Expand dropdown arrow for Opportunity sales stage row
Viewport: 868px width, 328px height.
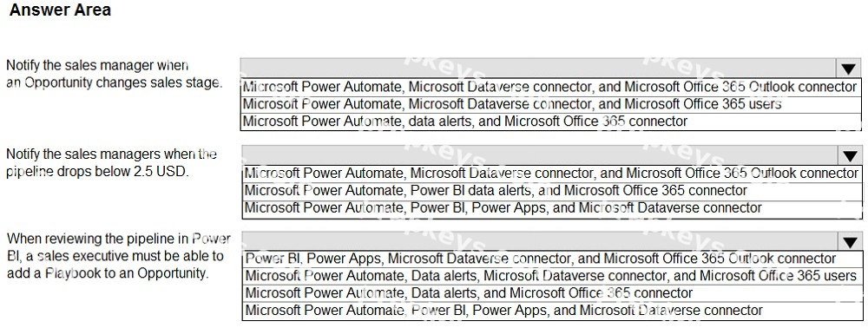tap(848, 69)
